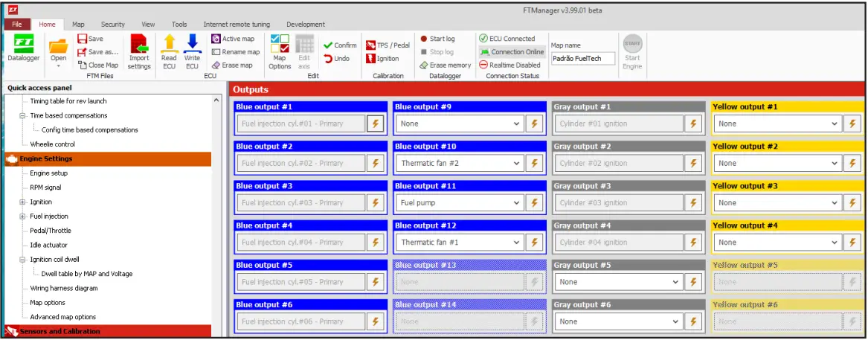Test Yellow output #3 lightning button

pos(852,202)
